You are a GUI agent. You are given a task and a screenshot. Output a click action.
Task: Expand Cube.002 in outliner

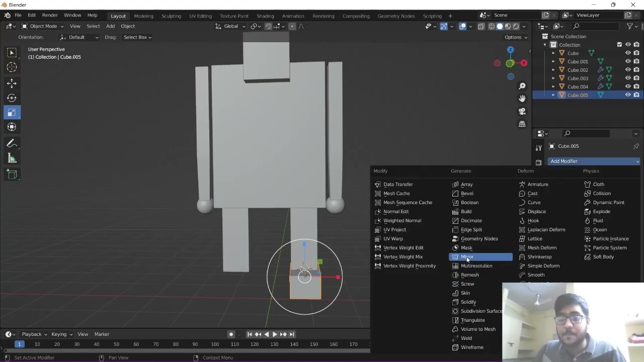pyautogui.click(x=553, y=70)
